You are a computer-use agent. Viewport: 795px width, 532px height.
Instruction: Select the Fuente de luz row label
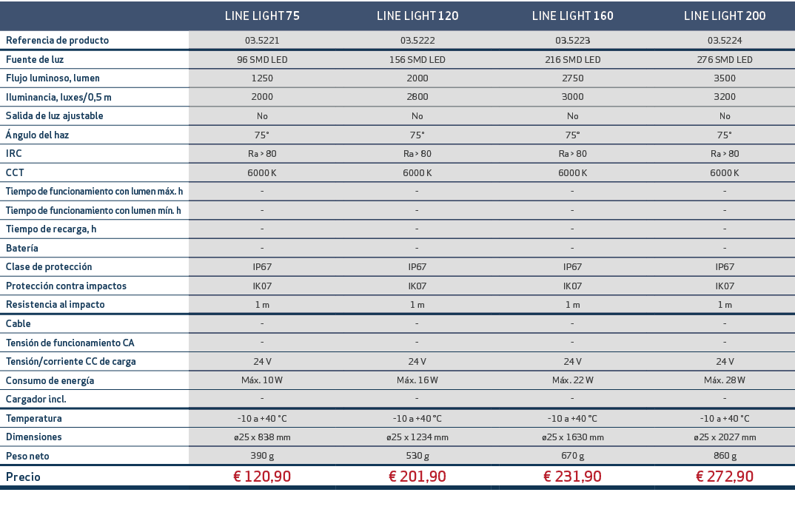pos(37,59)
